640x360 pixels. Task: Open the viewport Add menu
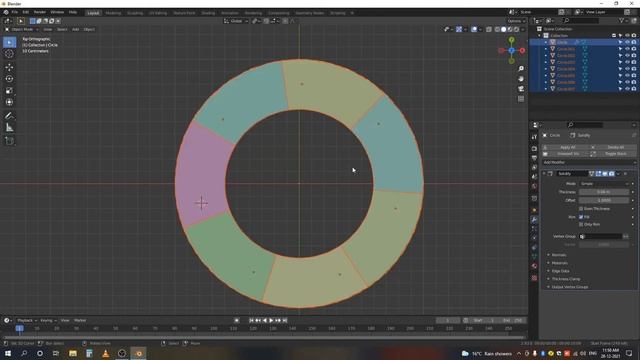click(76, 29)
